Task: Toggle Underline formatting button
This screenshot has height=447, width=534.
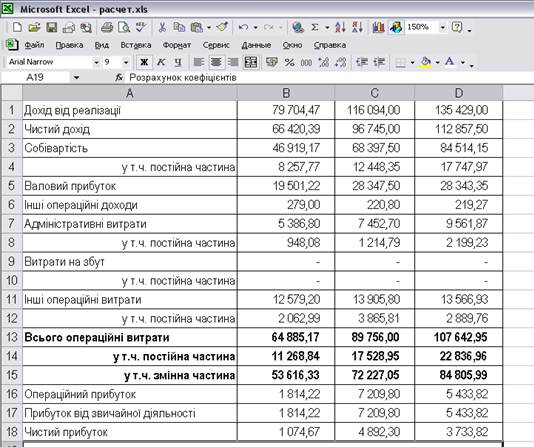Action: [178, 62]
